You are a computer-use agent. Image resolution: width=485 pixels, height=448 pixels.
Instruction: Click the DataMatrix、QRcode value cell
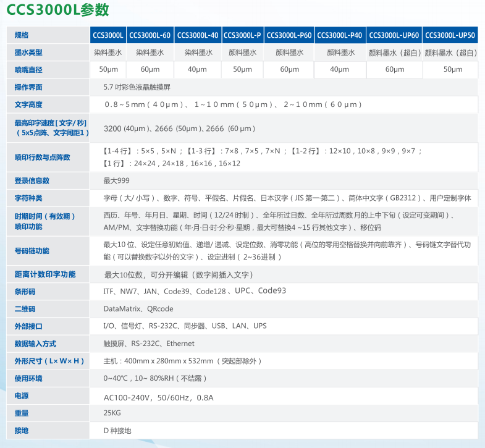(138, 308)
